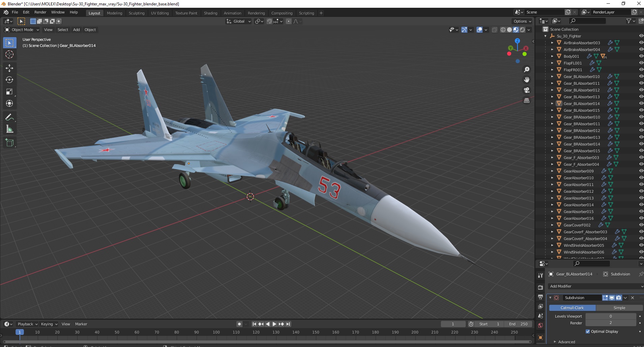Open the Render properties tab icon
Viewport: 644px width, 347px height.
[540, 287]
